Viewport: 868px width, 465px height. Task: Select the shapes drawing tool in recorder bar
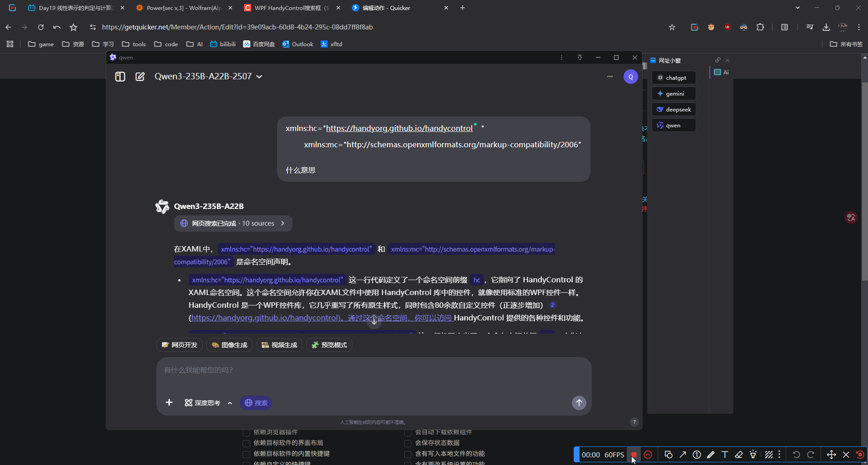click(x=668, y=455)
